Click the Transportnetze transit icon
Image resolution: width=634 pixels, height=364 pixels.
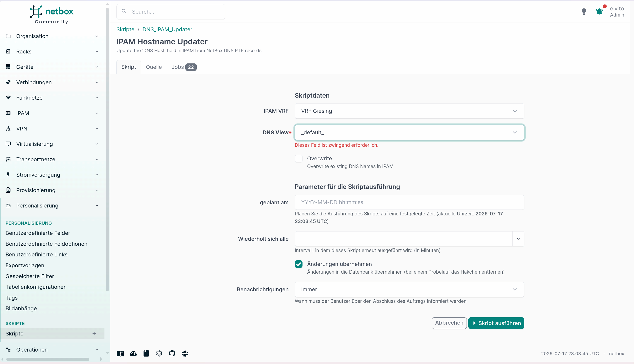click(8, 159)
